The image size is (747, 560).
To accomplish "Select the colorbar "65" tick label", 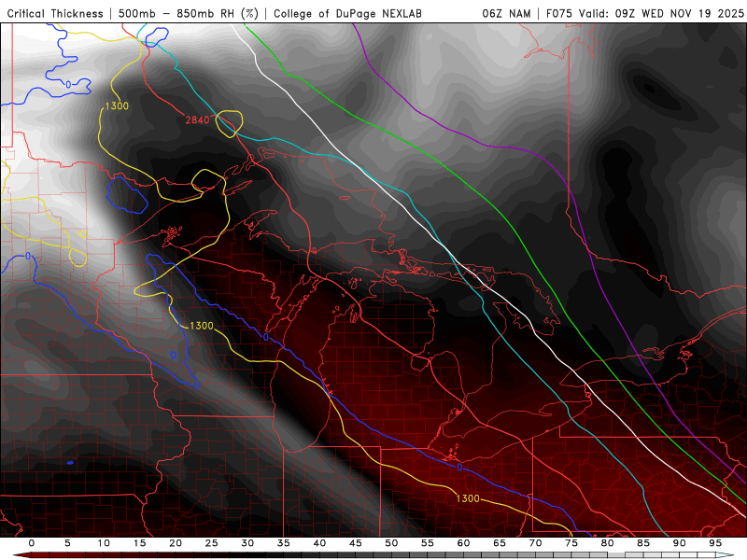I will pyautogui.click(x=500, y=543).
